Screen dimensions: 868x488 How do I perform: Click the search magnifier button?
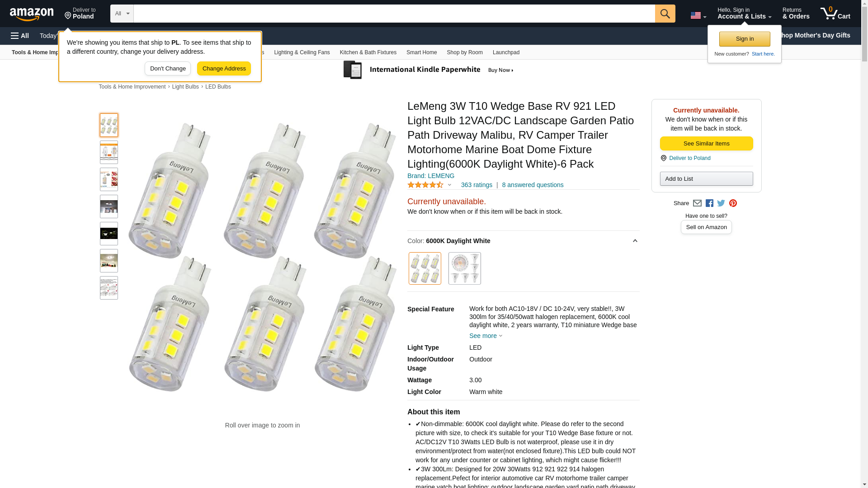(665, 14)
